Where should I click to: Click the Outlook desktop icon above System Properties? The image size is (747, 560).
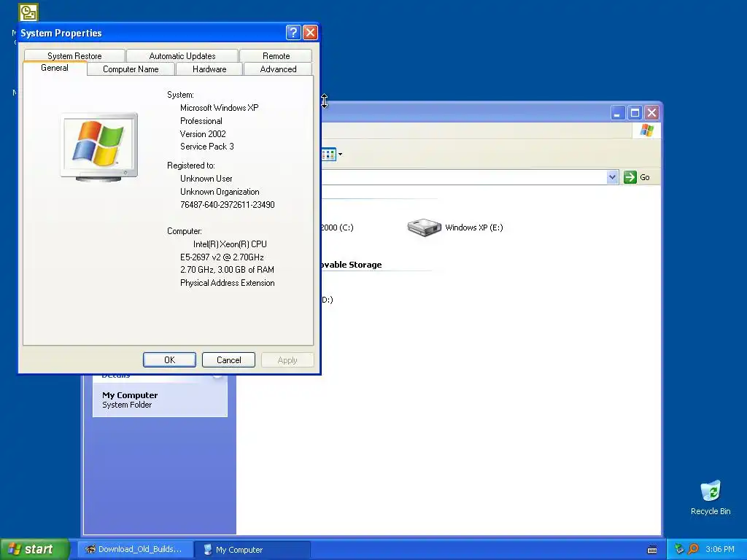tap(28, 12)
